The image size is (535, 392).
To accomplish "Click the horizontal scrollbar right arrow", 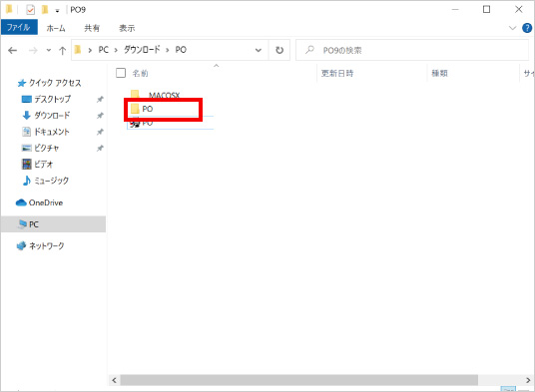I will [528, 380].
